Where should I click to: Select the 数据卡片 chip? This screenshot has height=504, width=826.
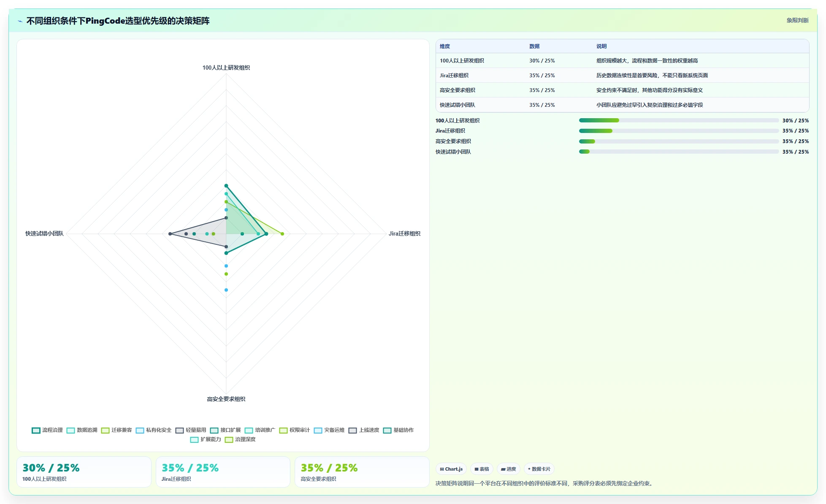pos(539,469)
